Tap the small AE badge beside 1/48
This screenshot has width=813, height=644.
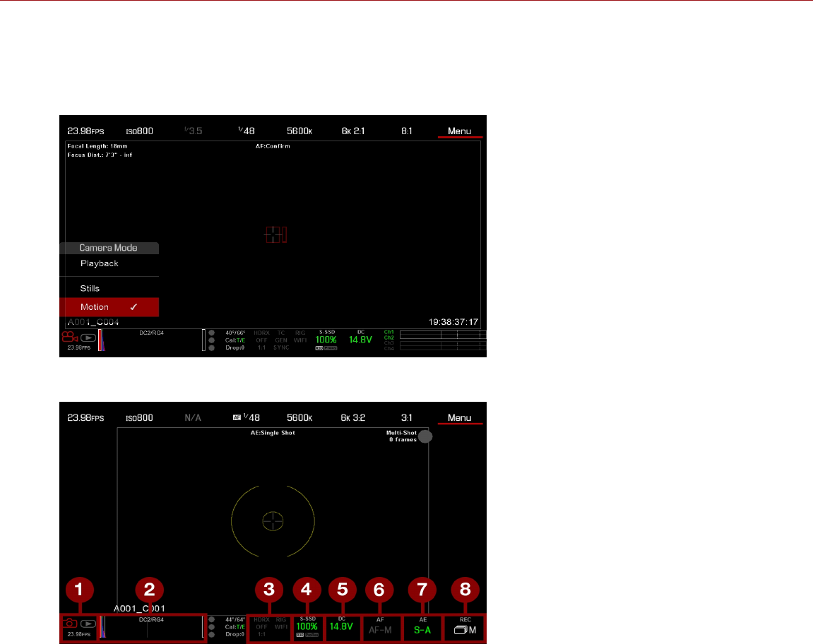pyautogui.click(x=237, y=417)
